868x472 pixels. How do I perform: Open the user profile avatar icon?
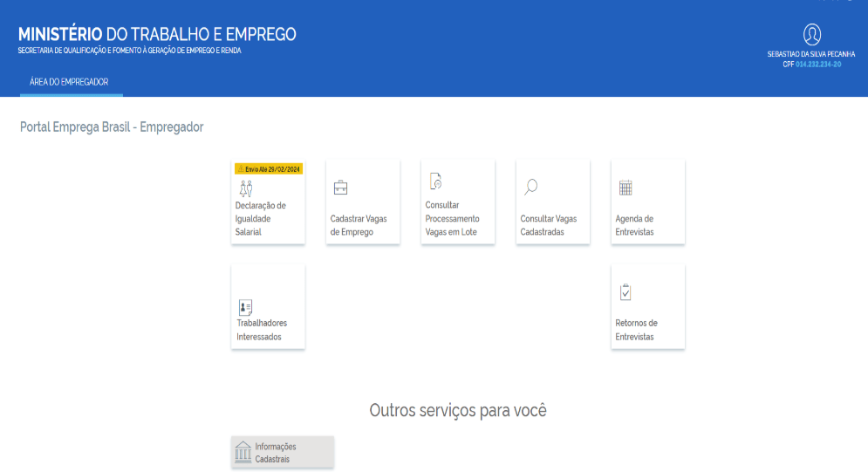[812, 34]
